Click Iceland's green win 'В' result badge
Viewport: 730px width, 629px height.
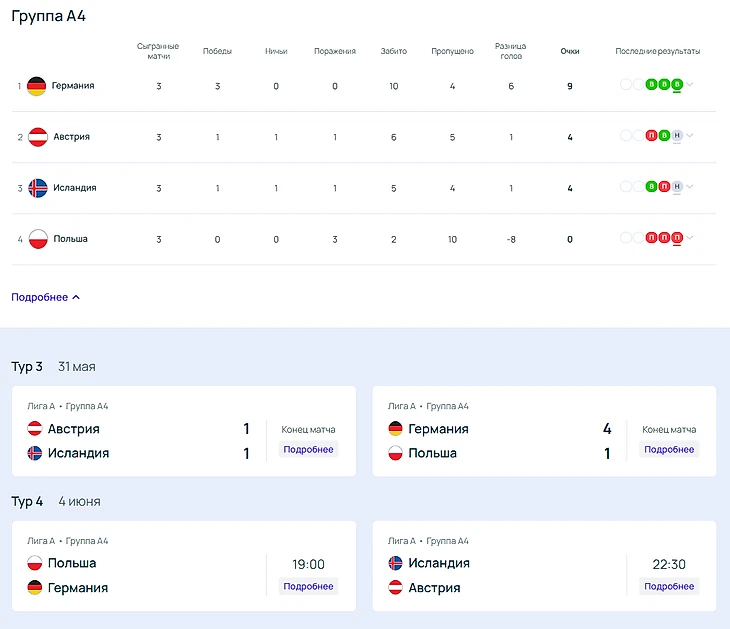pyautogui.click(x=651, y=187)
